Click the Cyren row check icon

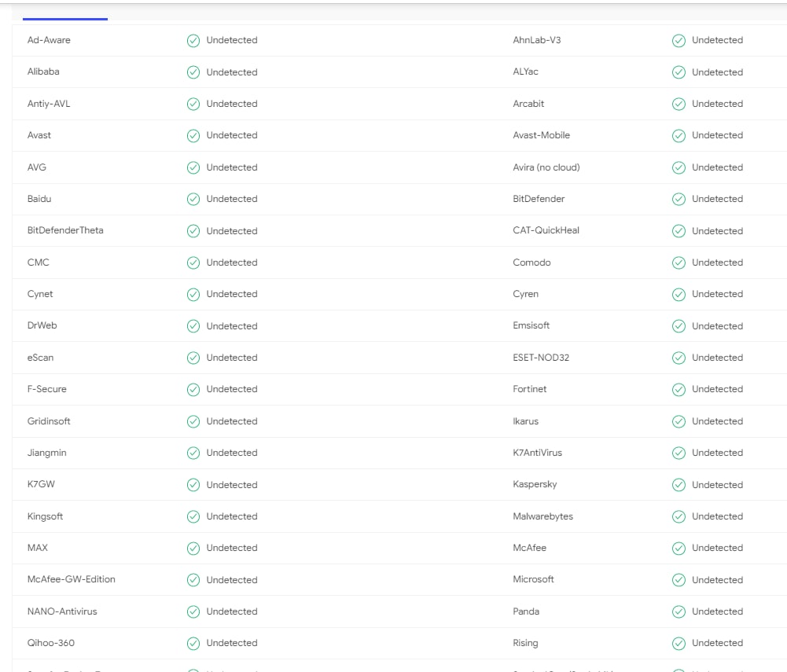(x=679, y=295)
